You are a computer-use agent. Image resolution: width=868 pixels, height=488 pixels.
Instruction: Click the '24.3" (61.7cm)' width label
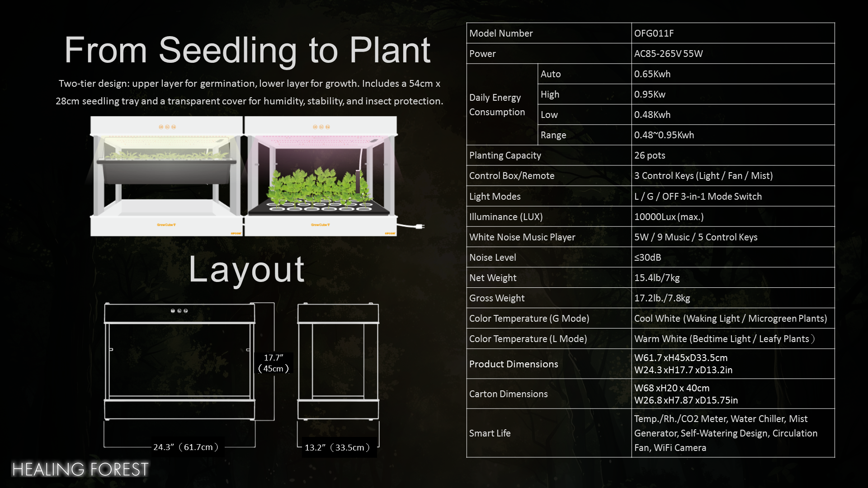pos(186,447)
